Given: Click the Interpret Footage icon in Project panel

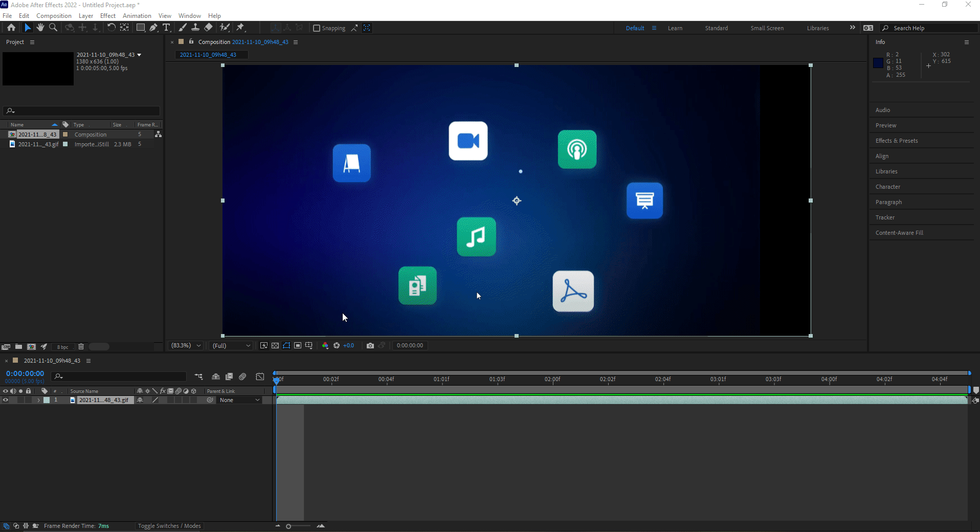Looking at the screenshot, I should pyautogui.click(x=6, y=347).
